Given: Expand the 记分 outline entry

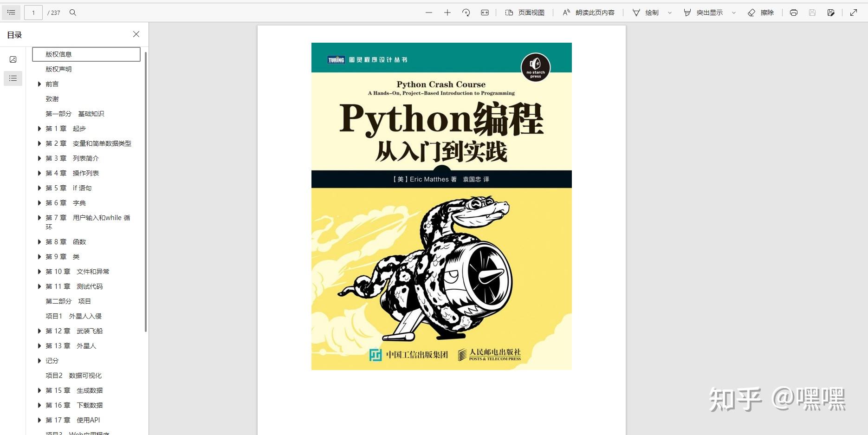Looking at the screenshot, I should [x=39, y=361].
